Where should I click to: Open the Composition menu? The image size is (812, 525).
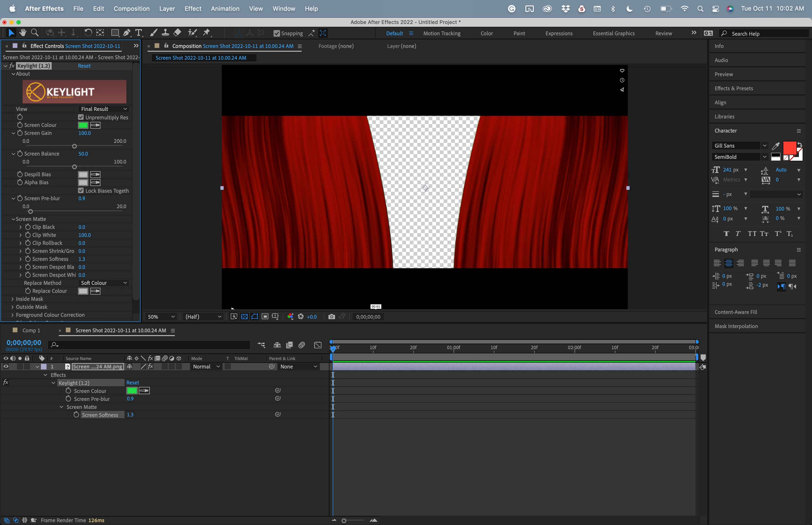[x=132, y=8]
